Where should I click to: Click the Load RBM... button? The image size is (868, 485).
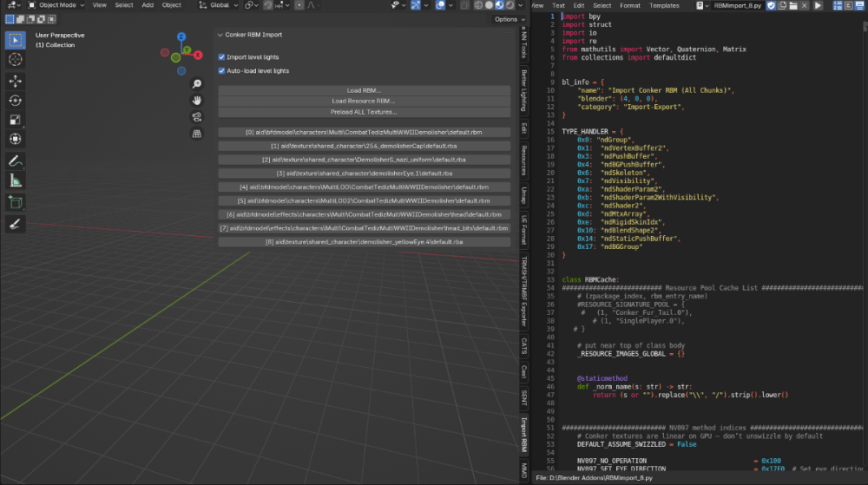(x=364, y=90)
